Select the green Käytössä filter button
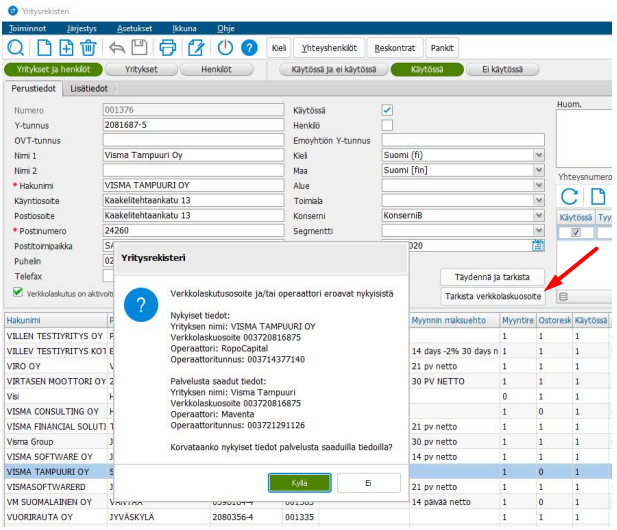617x530 pixels. point(427,70)
